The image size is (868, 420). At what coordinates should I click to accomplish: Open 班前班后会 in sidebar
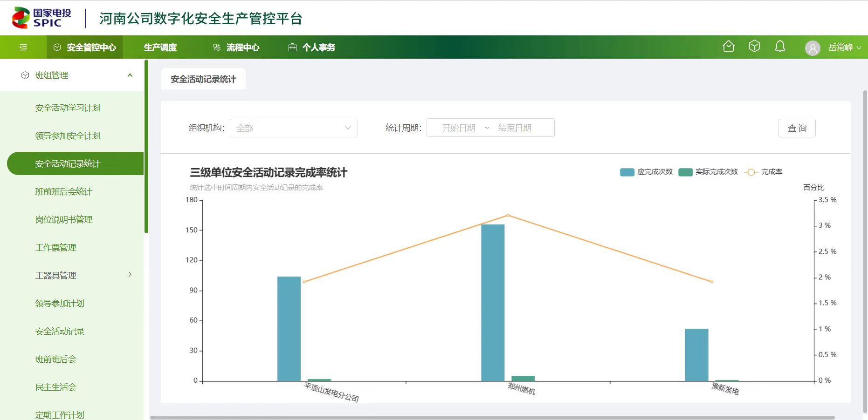(55, 359)
